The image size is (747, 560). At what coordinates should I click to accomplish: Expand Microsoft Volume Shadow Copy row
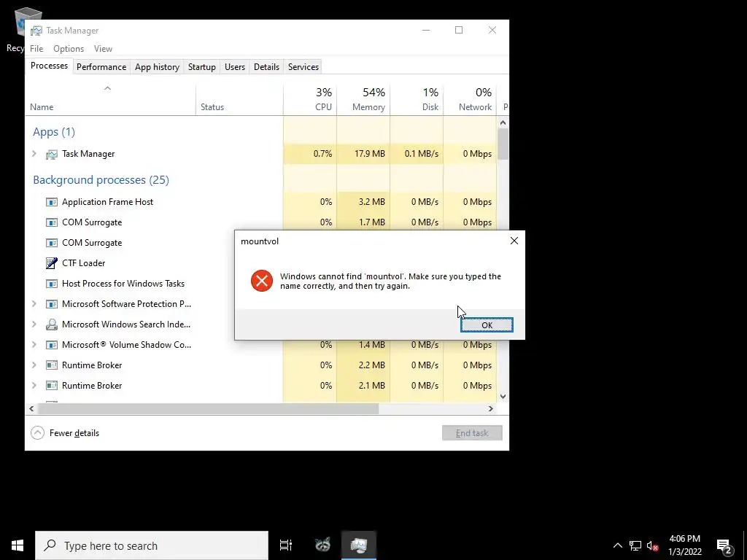[x=34, y=345]
